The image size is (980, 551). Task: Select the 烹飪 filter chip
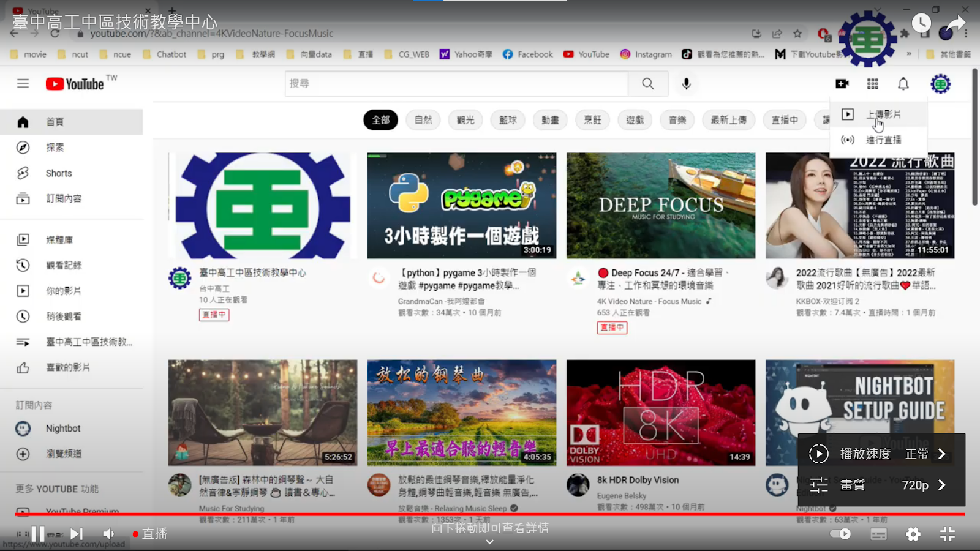tap(592, 120)
